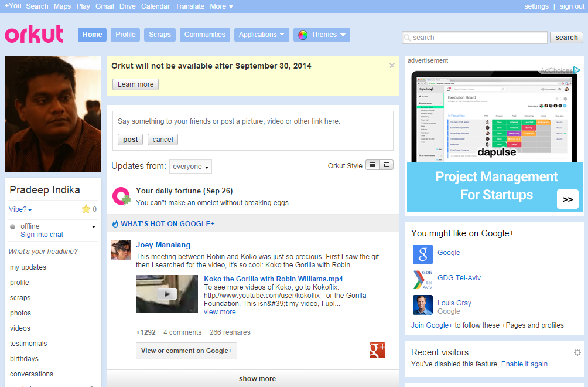Expand the Themes dropdown arrow
Image resolution: width=588 pixels, height=387 pixels.
pyautogui.click(x=343, y=35)
